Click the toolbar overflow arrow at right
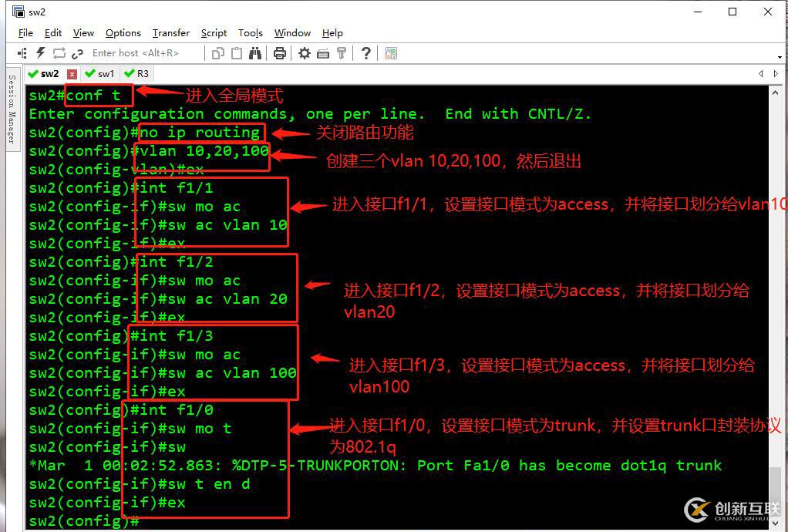Screen dimensions: 788x532 point(780,57)
